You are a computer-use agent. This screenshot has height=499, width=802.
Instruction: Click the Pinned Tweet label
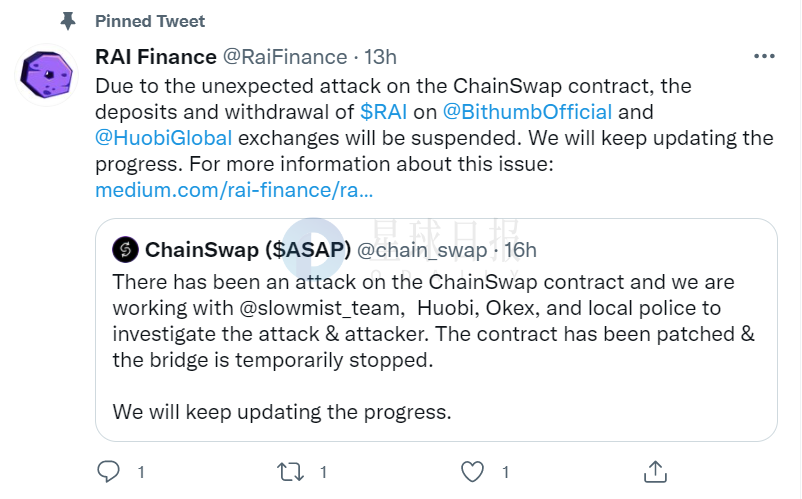coord(150,21)
